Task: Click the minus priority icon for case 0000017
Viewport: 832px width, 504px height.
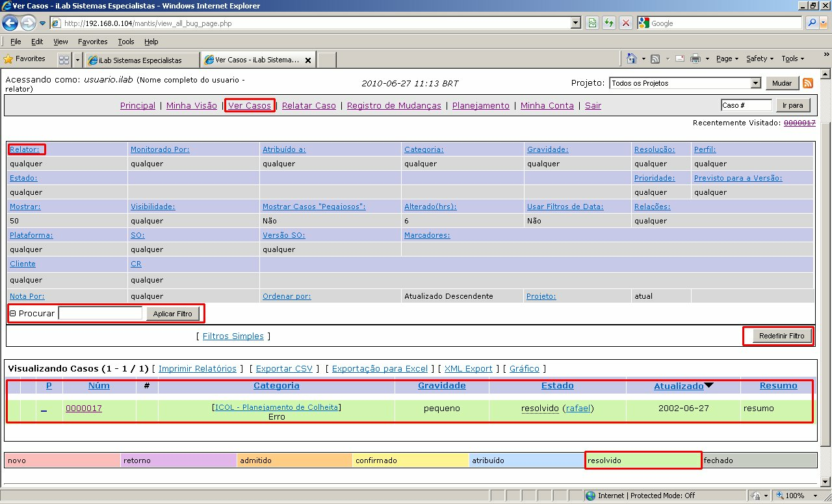Action: click(44, 409)
